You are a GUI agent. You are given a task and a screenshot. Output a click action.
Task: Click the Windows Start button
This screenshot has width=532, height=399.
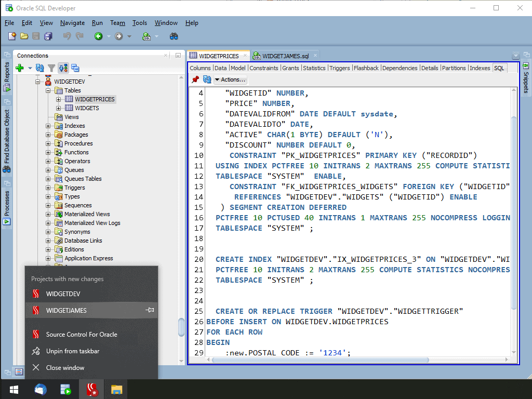pyautogui.click(x=14, y=389)
